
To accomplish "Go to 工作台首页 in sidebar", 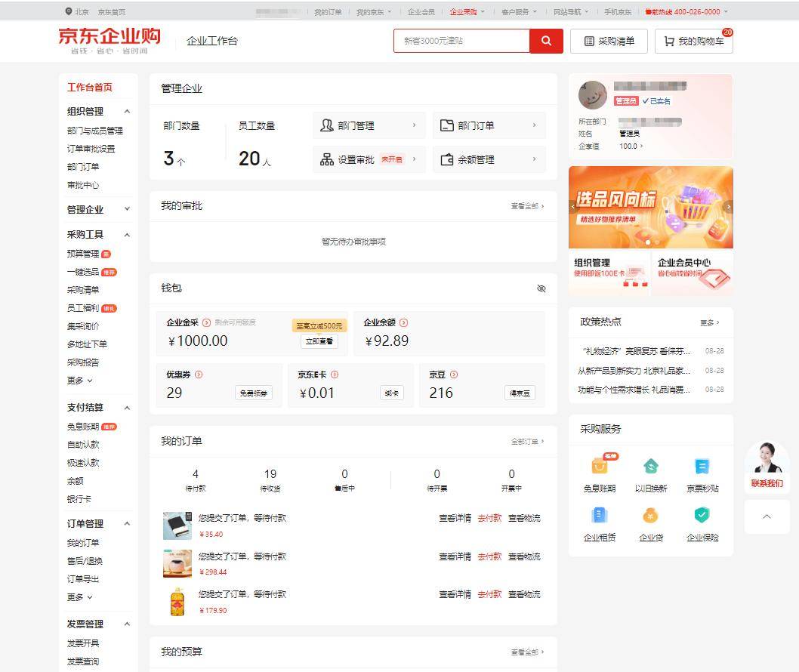I will point(90,87).
